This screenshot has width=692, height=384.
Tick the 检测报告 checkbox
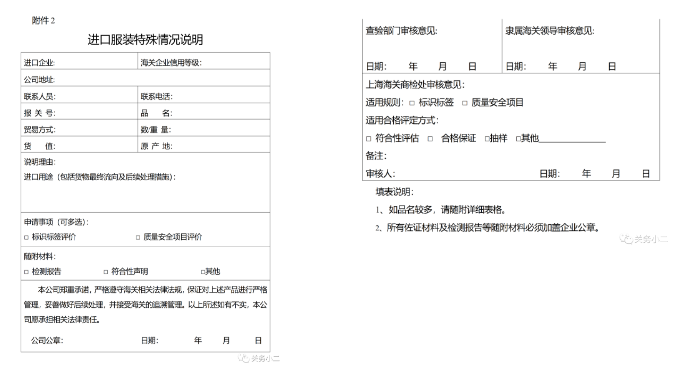(26, 272)
